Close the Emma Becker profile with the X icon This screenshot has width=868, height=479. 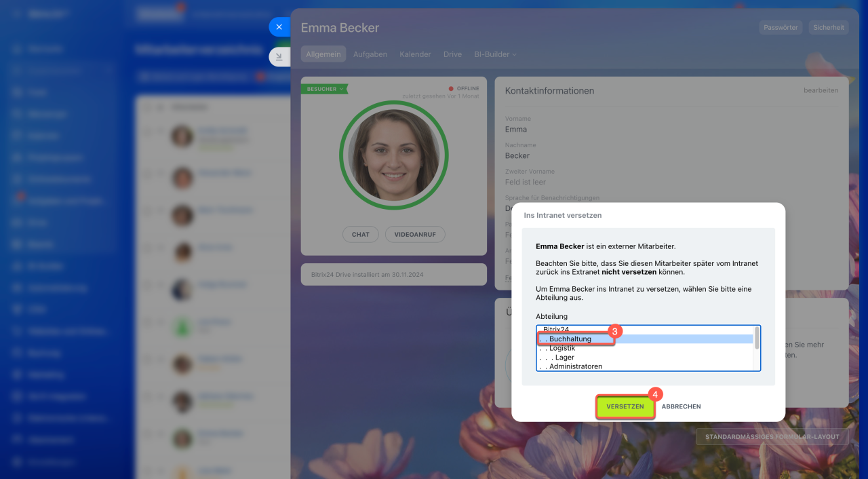(x=279, y=27)
